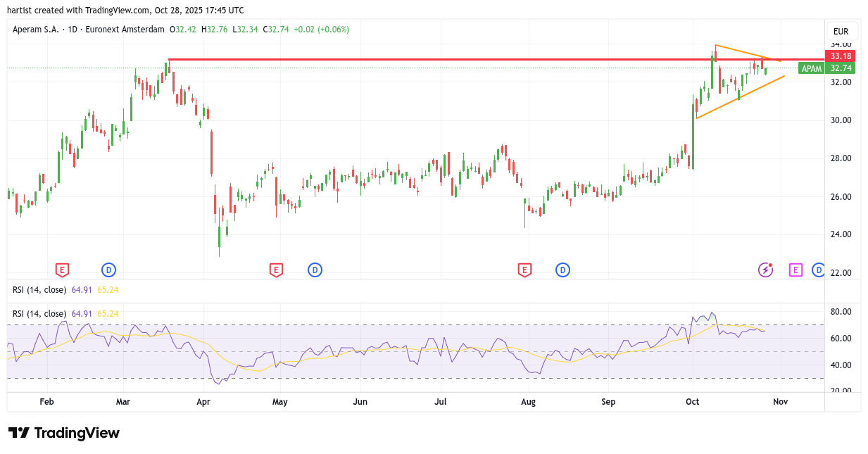The width and height of the screenshot is (868, 454).
Task: Click the earnings marker near February
Action: [62, 270]
